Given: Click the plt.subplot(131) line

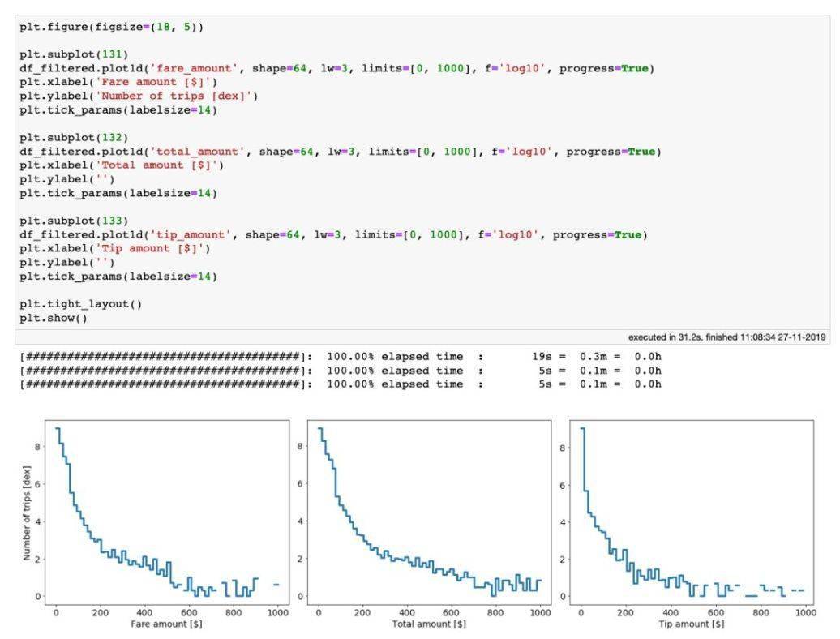Looking at the screenshot, I should point(74,54).
